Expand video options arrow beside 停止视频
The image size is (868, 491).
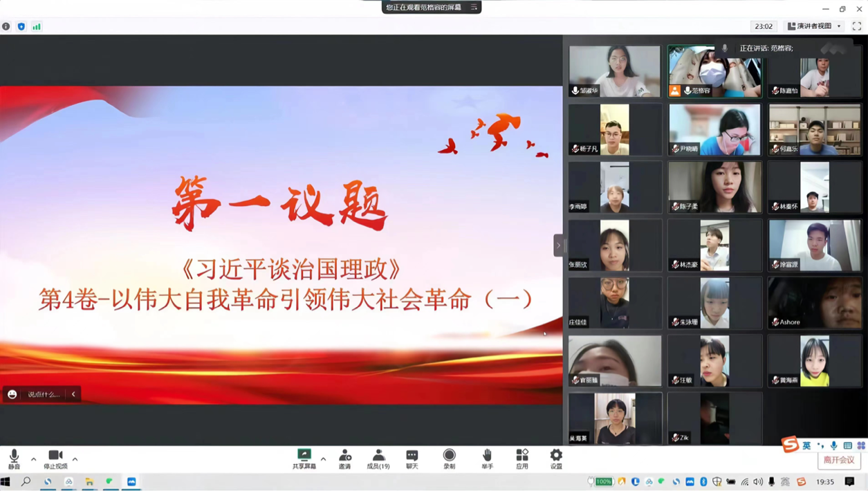click(x=75, y=458)
